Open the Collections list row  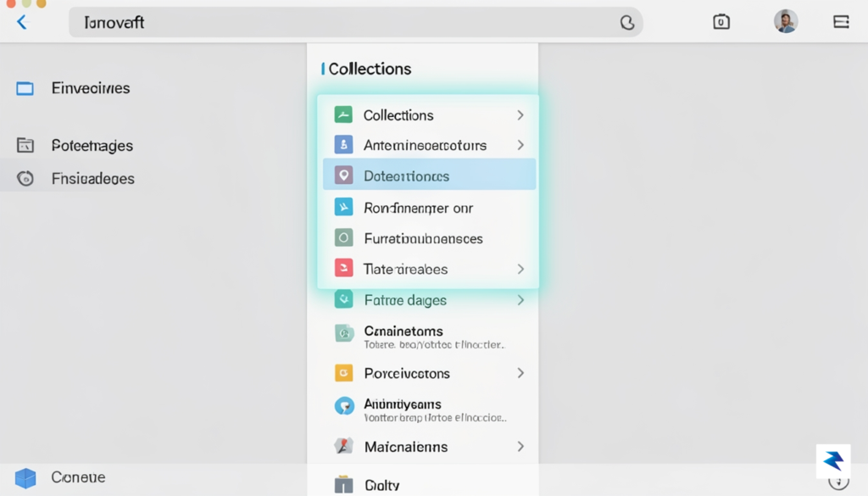tap(429, 115)
